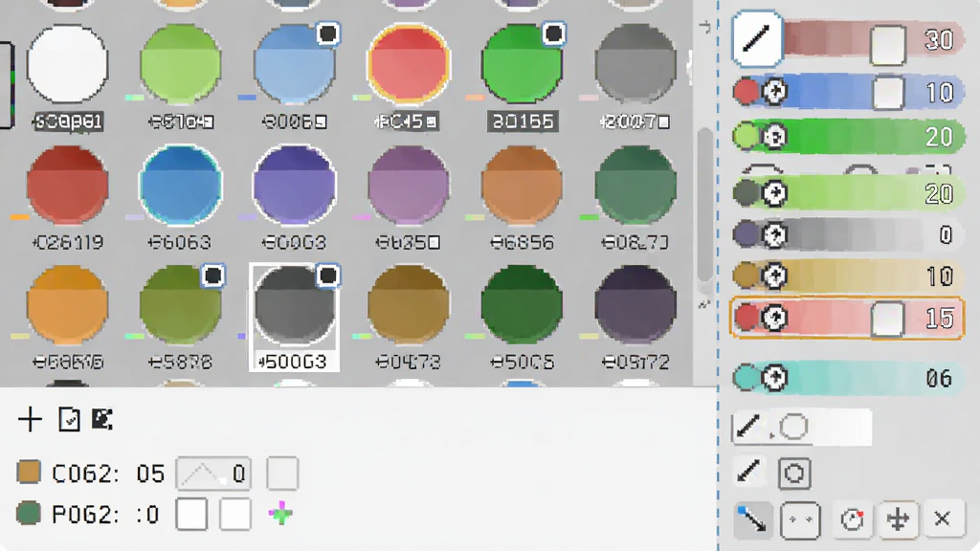Click the handle on the pink slider showing 15
Viewport: 980px width, 551px height.
click(x=887, y=319)
